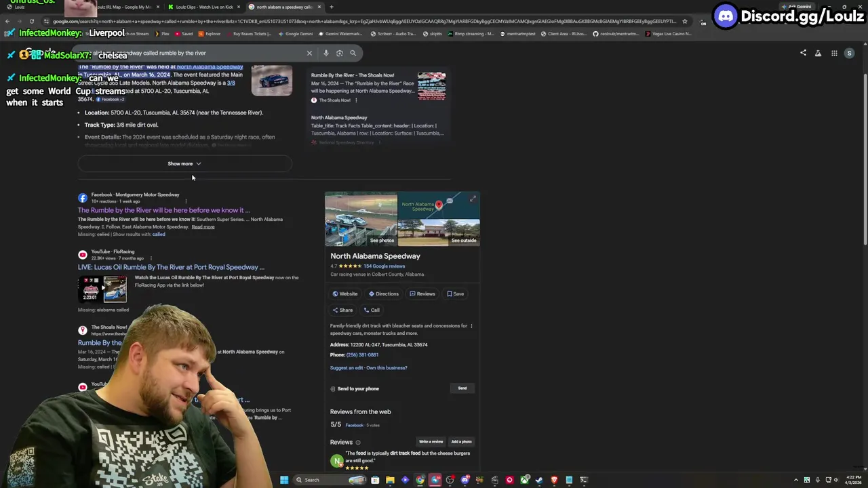Screen dimensions: 868x488
Task: Open the share icon at top right of page
Action: (803, 53)
